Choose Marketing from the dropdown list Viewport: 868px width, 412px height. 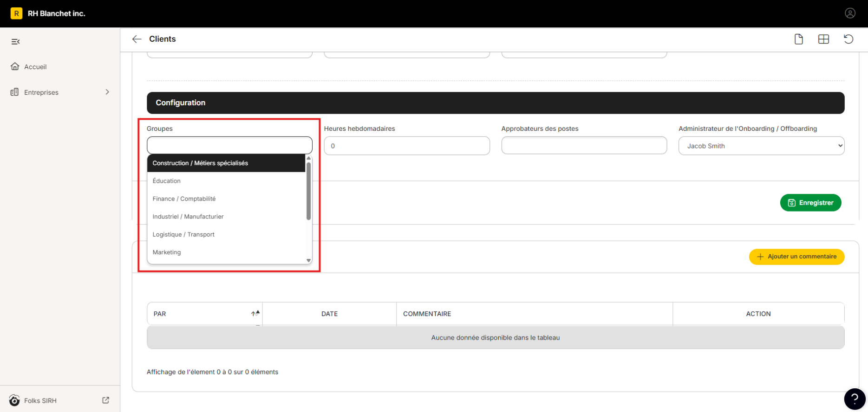coord(226,252)
